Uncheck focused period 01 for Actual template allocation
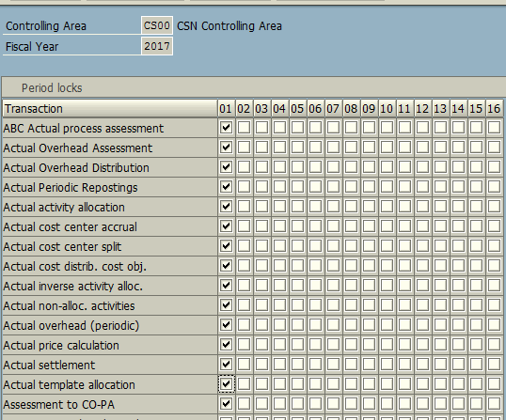 227,384
